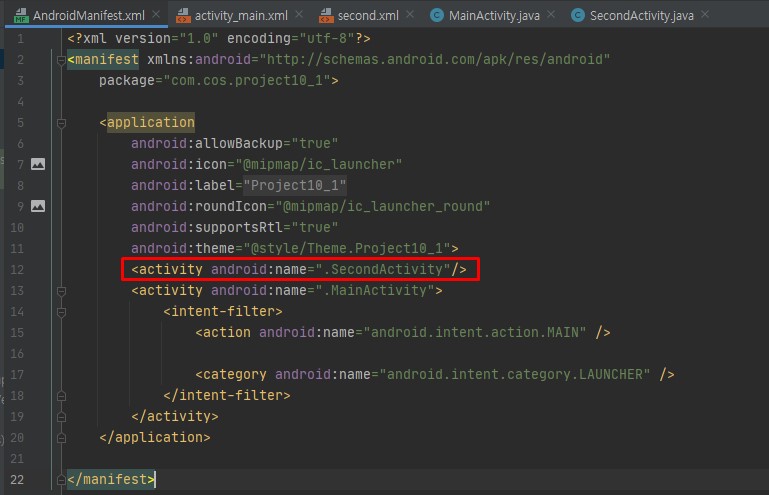Screen dimensions: 769x495
Task: Click the @mipmap/ic_launcher icon value
Action: point(319,164)
